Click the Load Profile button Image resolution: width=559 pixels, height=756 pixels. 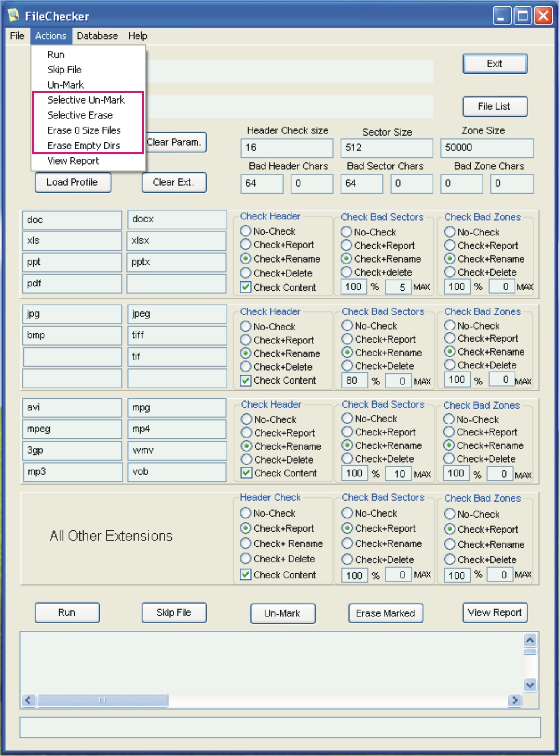click(x=73, y=182)
